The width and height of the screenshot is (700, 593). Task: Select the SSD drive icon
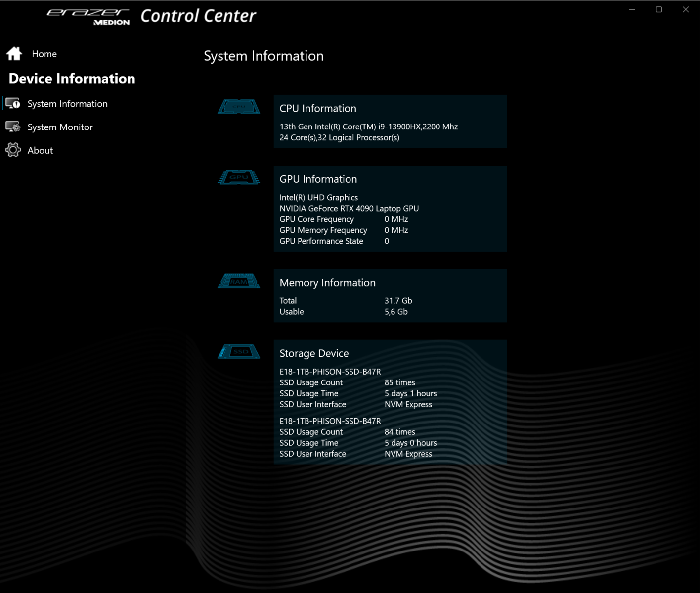[x=239, y=352]
